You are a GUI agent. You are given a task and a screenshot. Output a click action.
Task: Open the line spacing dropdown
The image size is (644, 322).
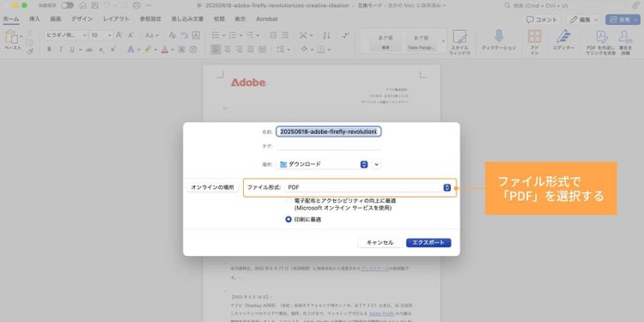283,49
